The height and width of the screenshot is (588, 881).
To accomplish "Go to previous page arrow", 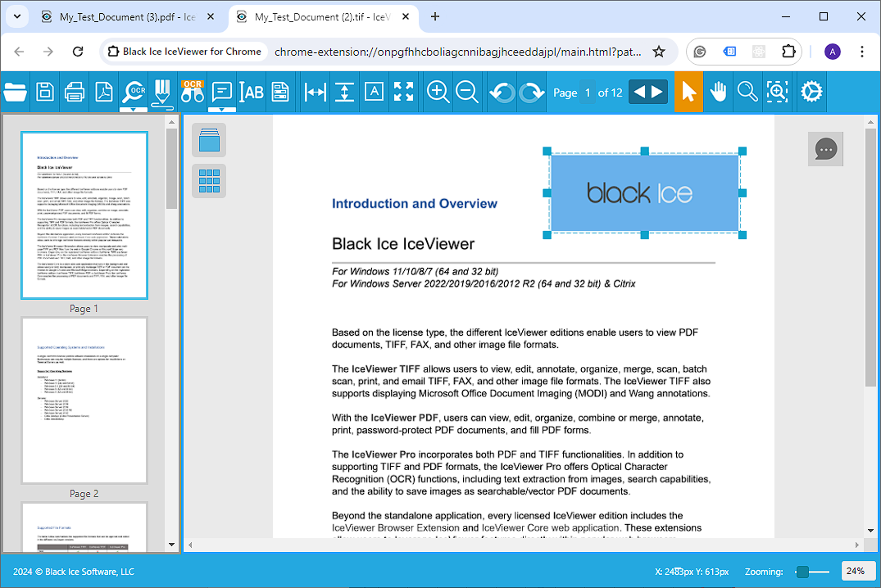I will click(639, 92).
